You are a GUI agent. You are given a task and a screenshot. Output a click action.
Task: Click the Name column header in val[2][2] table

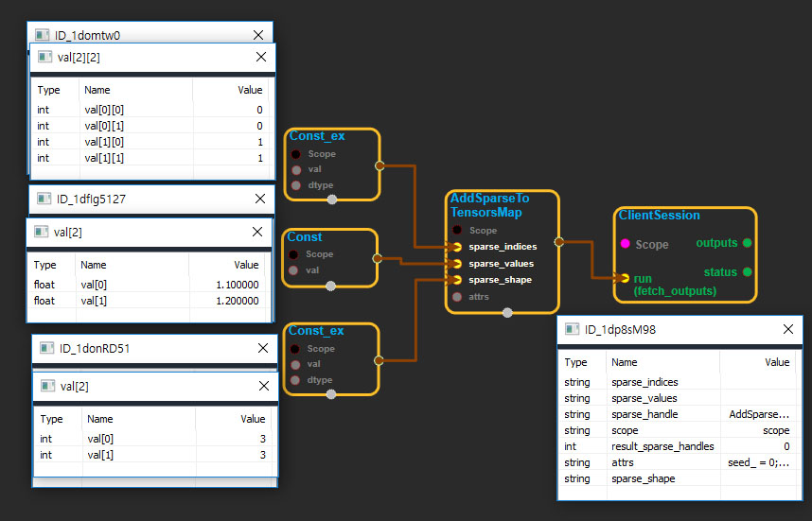click(97, 90)
